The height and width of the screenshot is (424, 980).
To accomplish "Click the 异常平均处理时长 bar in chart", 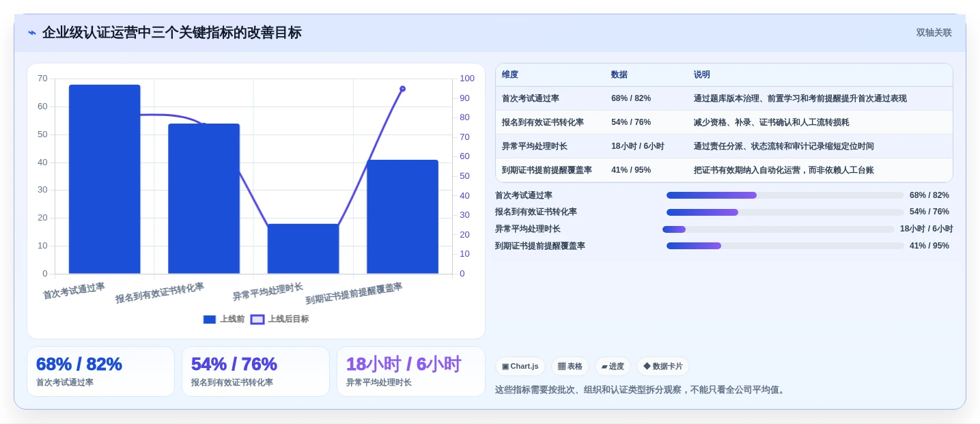I will click(303, 249).
